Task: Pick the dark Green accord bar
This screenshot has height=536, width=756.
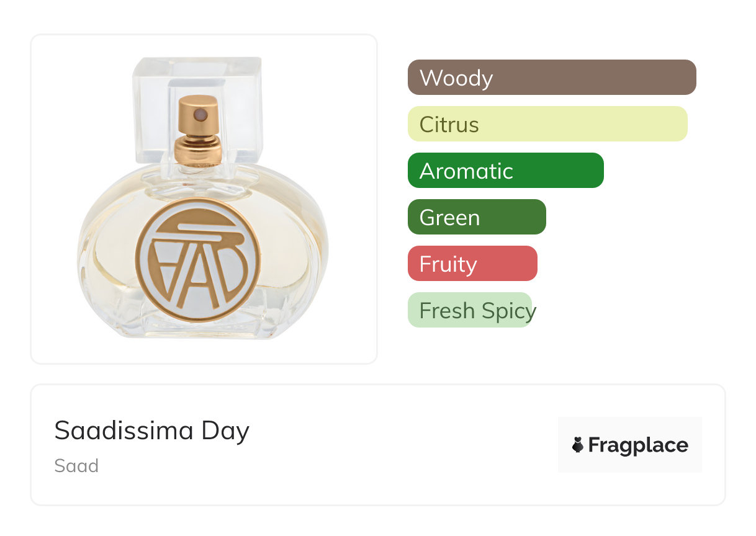Action: [x=476, y=217]
